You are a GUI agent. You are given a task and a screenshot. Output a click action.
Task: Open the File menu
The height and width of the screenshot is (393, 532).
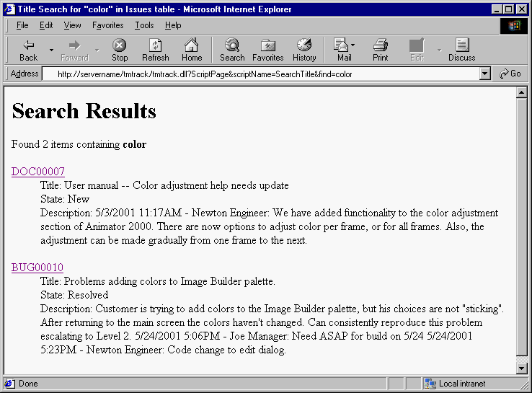[22, 25]
